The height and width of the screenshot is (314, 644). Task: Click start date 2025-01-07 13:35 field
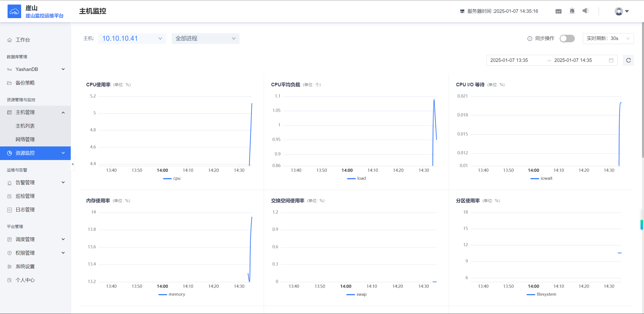pos(509,60)
